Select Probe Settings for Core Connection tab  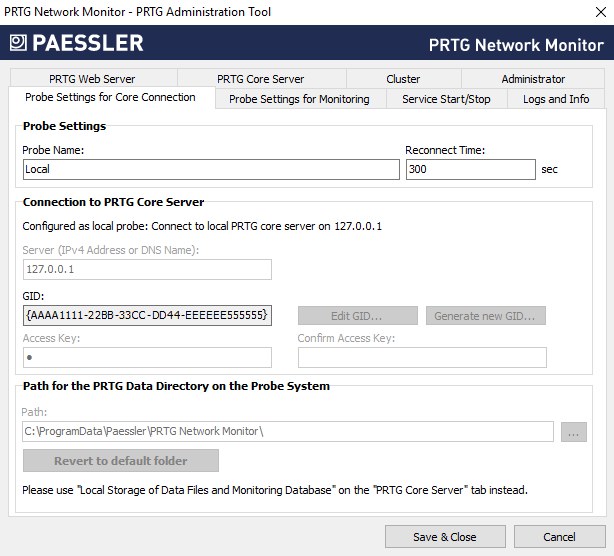coord(110,98)
